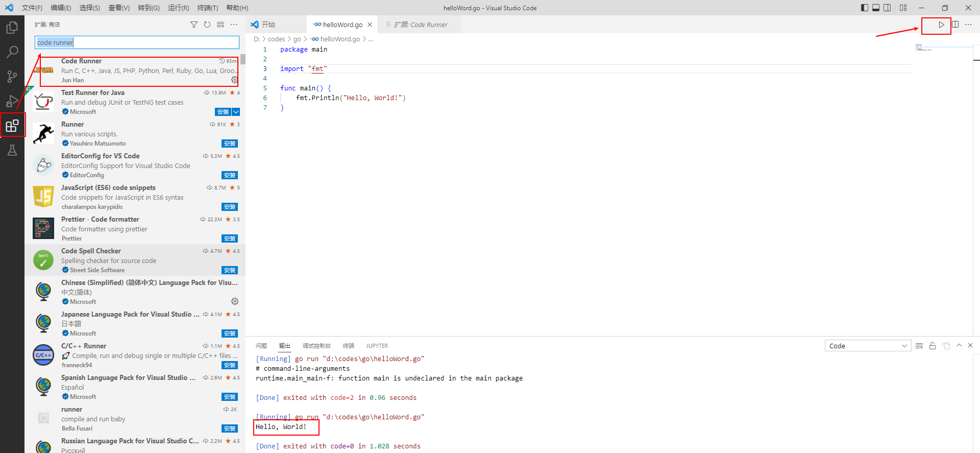Open the codes breadcrumb folder
The width and height of the screenshot is (980, 453).
277,39
